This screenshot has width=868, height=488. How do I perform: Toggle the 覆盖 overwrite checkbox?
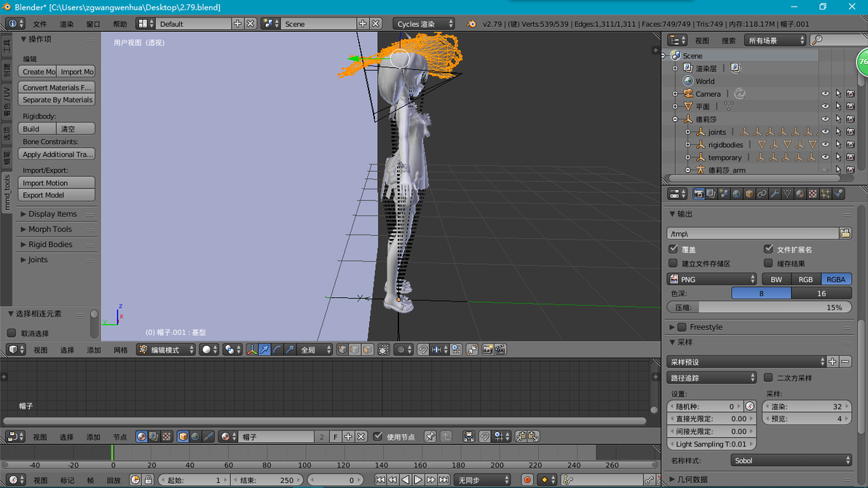[673, 249]
